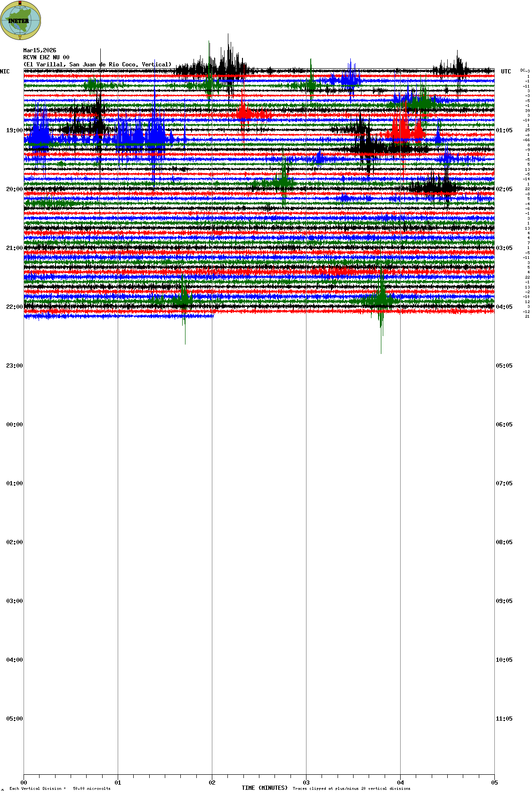
Task: Click the 04:05 UTC time marker
Action: click(x=504, y=307)
